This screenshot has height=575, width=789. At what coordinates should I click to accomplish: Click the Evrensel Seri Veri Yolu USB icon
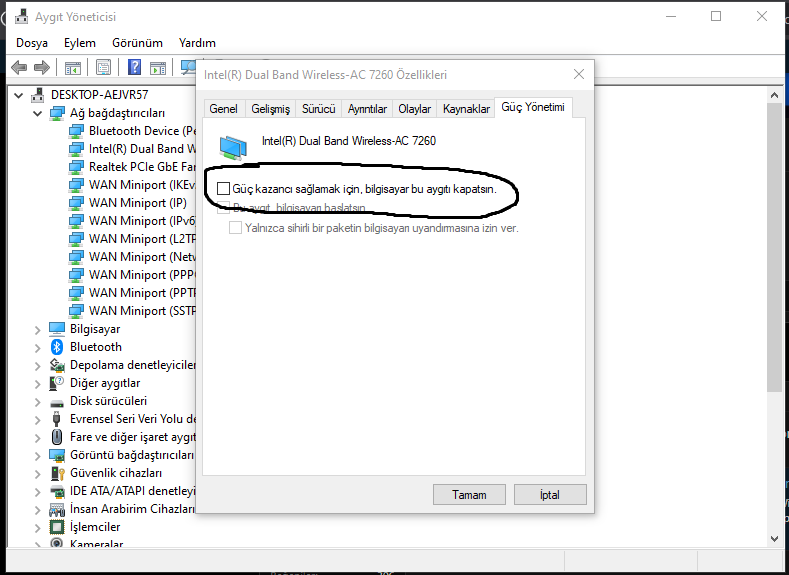56,419
